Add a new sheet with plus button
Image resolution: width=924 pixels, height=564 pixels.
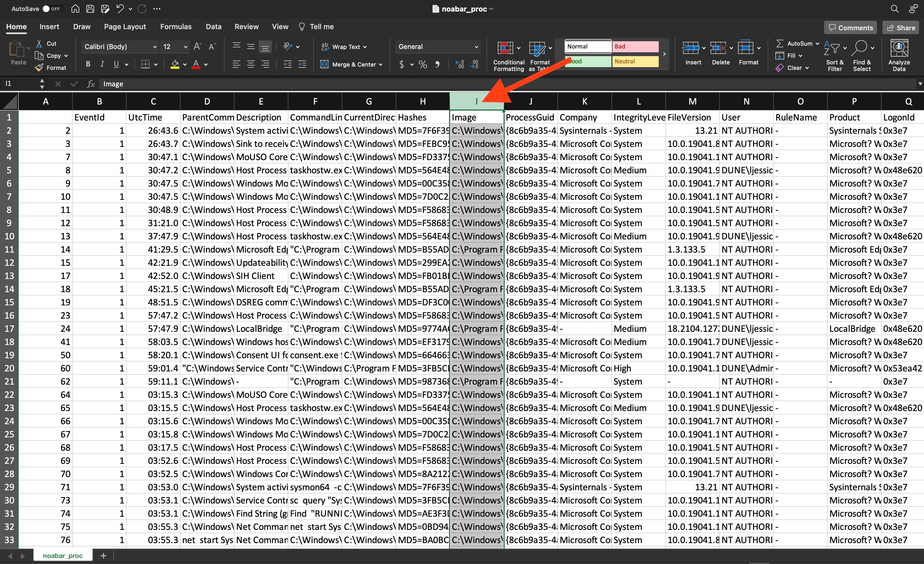click(103, 555)
